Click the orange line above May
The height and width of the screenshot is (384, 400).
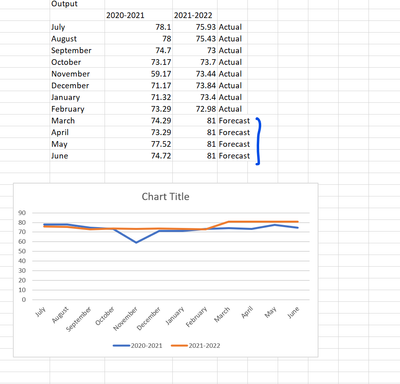click(x=275, y=222)
